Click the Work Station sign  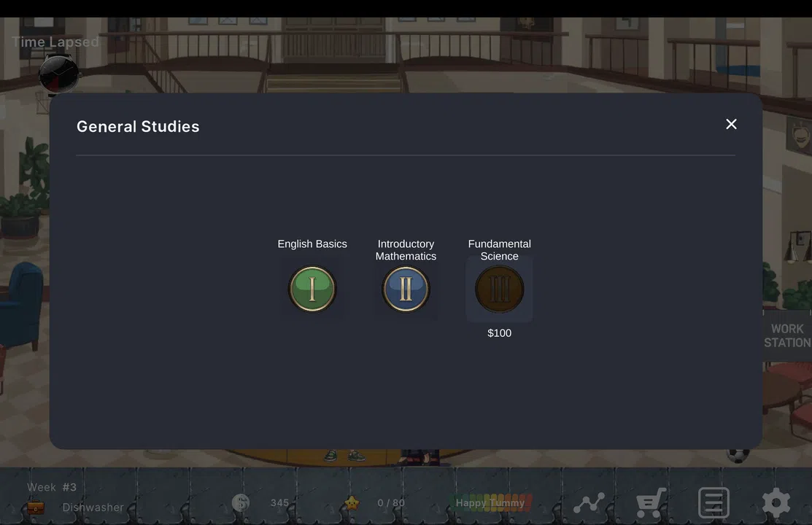[787, 335]
